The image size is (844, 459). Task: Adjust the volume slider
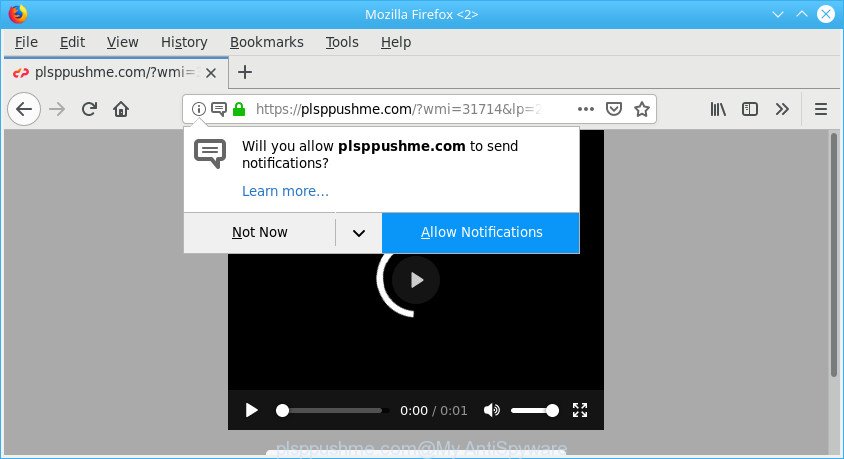coord(535,410)
